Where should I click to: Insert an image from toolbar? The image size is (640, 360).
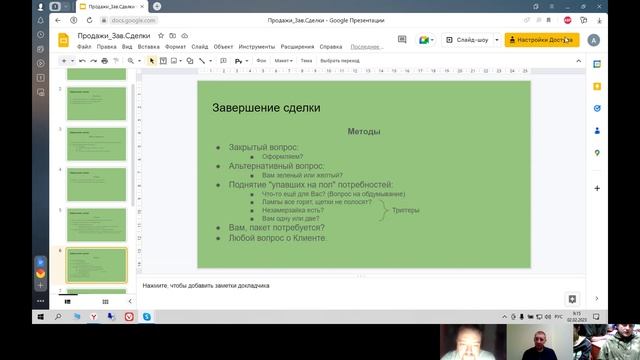click(x=174, y=61)
